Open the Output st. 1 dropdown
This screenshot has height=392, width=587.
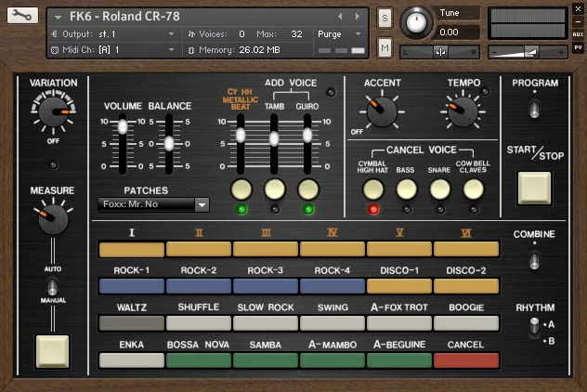(x=112, y=34)
